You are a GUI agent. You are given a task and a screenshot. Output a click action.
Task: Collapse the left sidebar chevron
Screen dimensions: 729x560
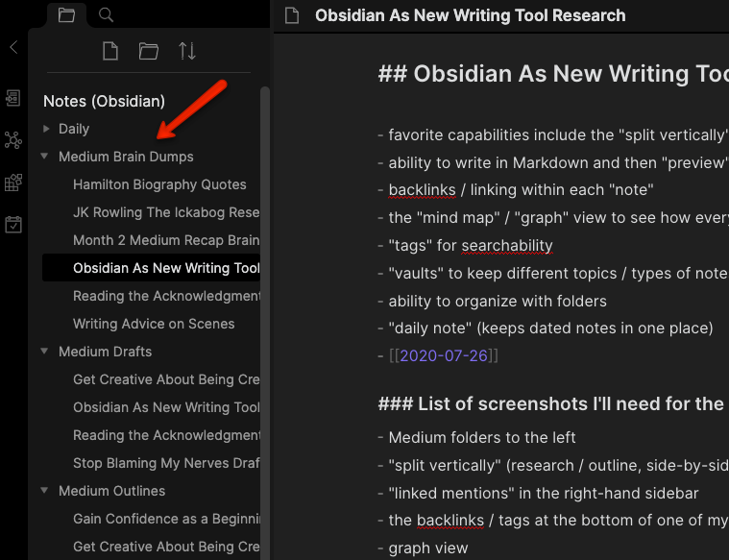(x=14, y=47)
